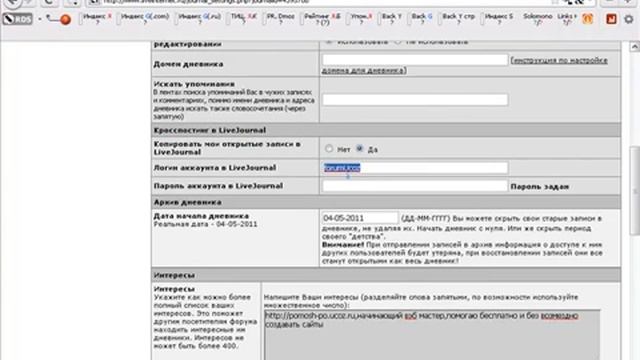Click the ТИЦ indicator in RDS bar
640x360 pixels.
244,19
